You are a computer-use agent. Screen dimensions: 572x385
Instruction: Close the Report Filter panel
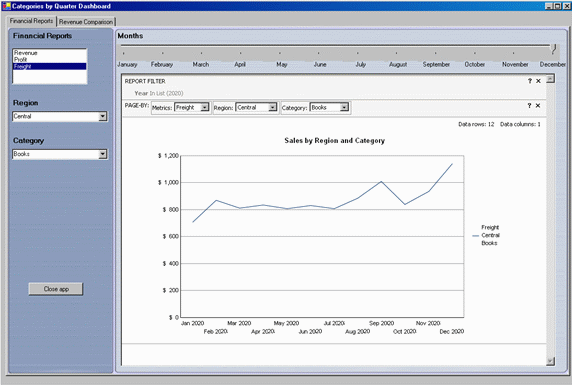coord(538,81)
